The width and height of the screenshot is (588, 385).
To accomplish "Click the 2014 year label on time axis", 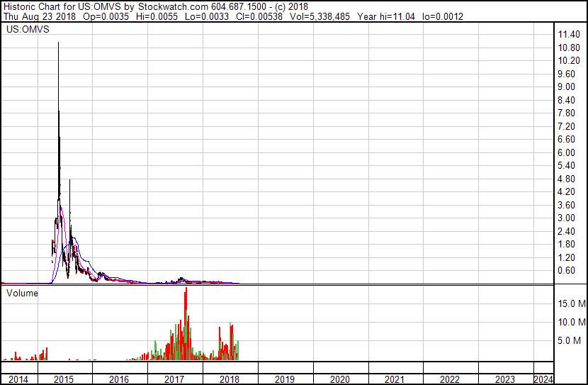I will (x=18, y=379).
